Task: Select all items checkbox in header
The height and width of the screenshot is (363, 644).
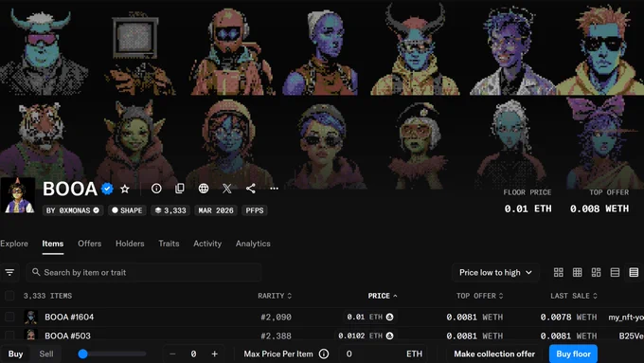Action: click(9, 296)
